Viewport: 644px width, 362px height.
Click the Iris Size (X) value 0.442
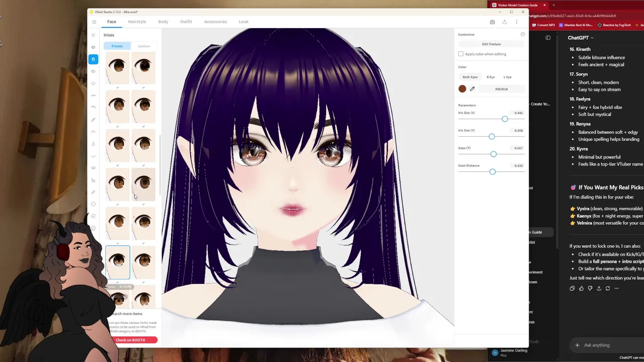[518, 113]
